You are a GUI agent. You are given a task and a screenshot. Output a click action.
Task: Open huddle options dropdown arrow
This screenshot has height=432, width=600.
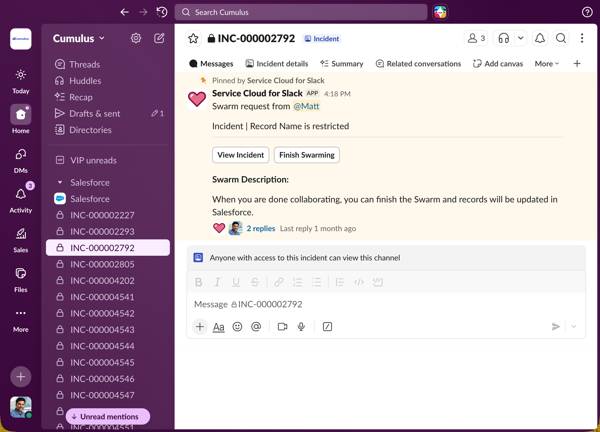coord(521,38)
